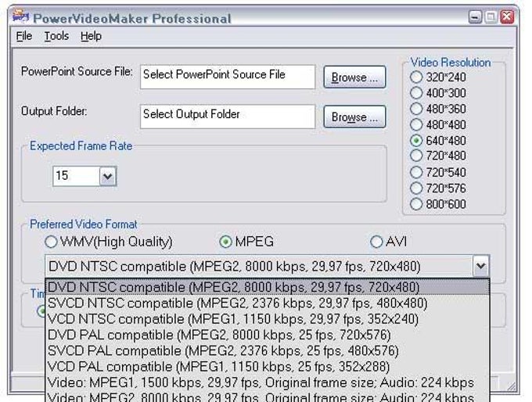The image size is (532, 402).
Task: Browse for PowerPoint source file
Action: coord(354,77)
